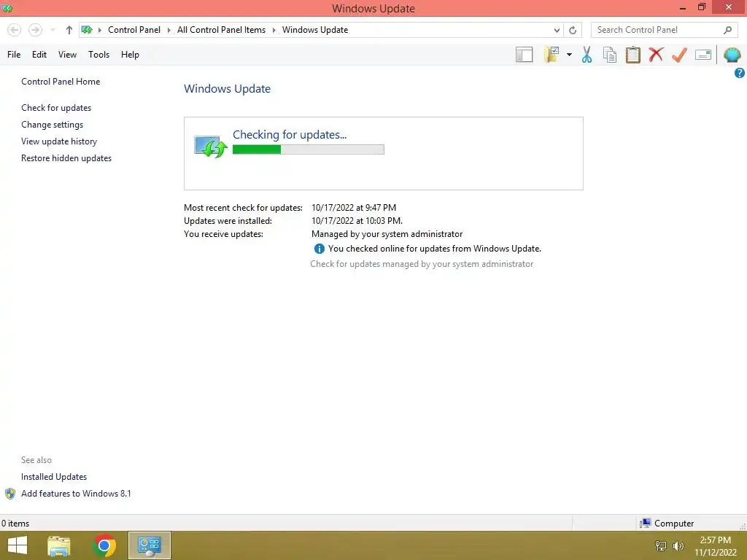Image resolution: width=747 pixels, height=560 pixels.
Task: Click Check for updates in sidebar
Action: [x=56, y=108]
